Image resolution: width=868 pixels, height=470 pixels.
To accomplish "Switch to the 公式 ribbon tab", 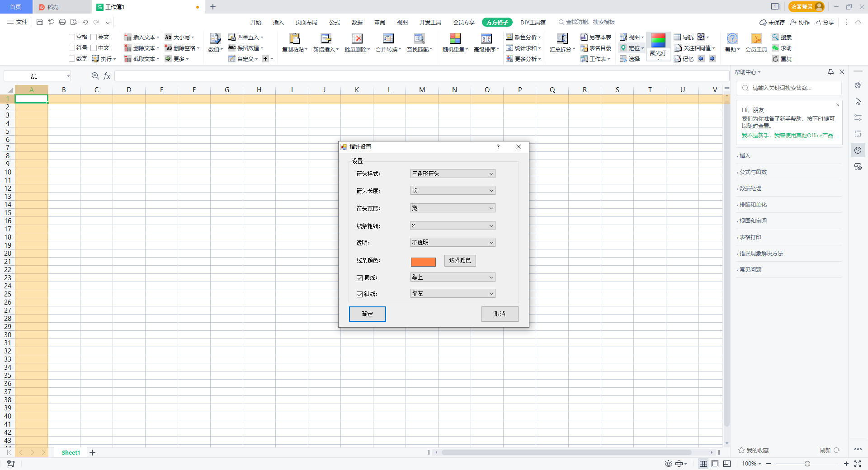I will point(334,22).
